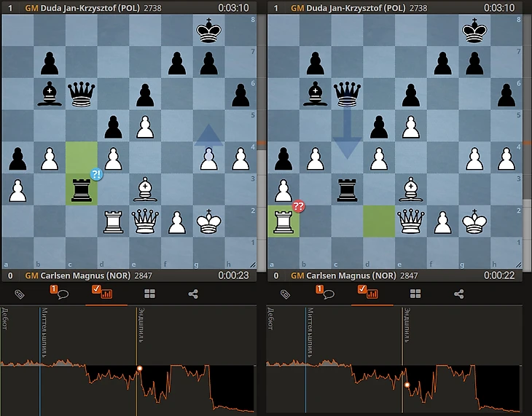Screen dimensions: 532x416
Task: Select black rook on c3, left board
Action: click(82, 189)
